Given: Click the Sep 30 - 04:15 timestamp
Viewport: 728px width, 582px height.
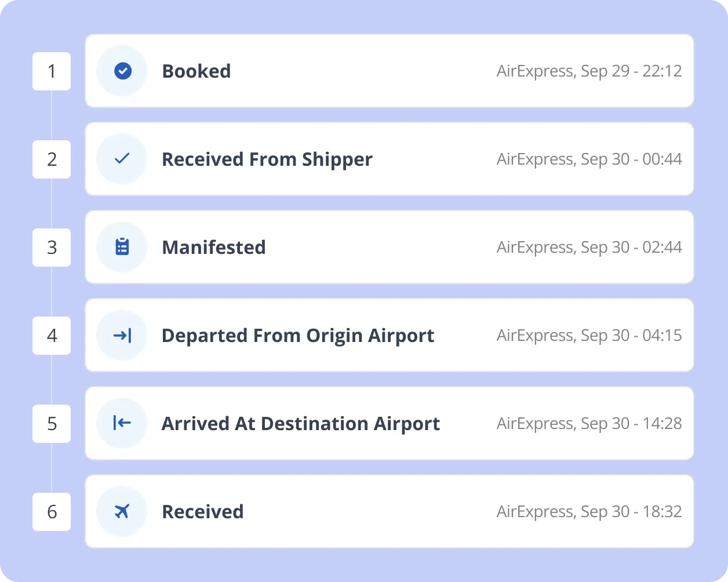Looking at the screenshot, I should point(631,336).
